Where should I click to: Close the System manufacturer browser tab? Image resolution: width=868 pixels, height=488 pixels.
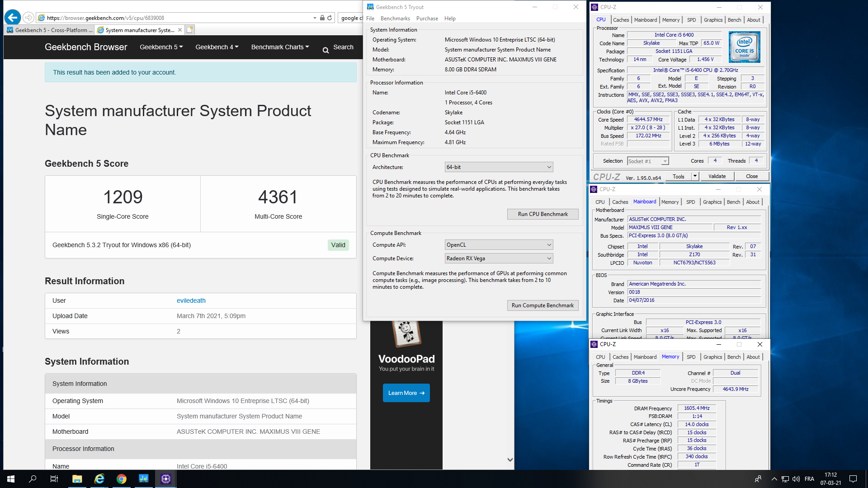pos(180,30)
